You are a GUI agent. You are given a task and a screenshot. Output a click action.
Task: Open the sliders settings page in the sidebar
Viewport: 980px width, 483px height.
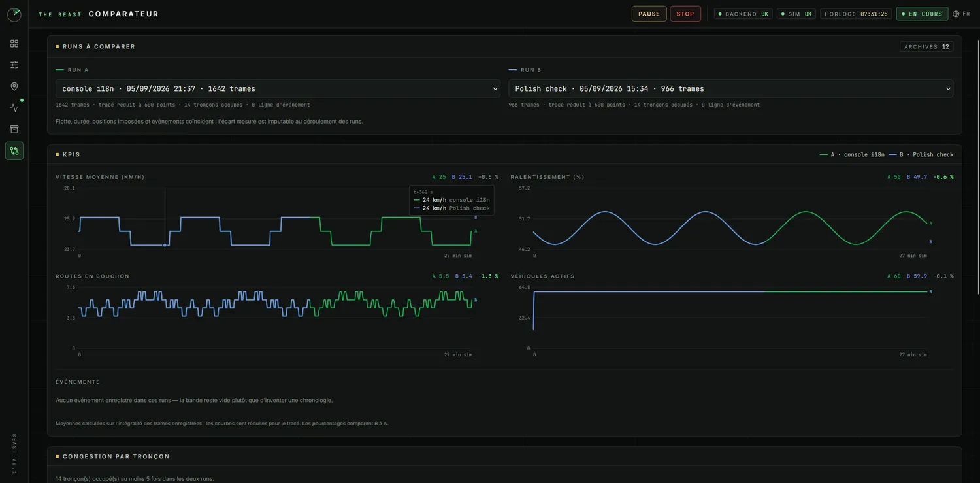pyautogui.click(x=14, y=65)
